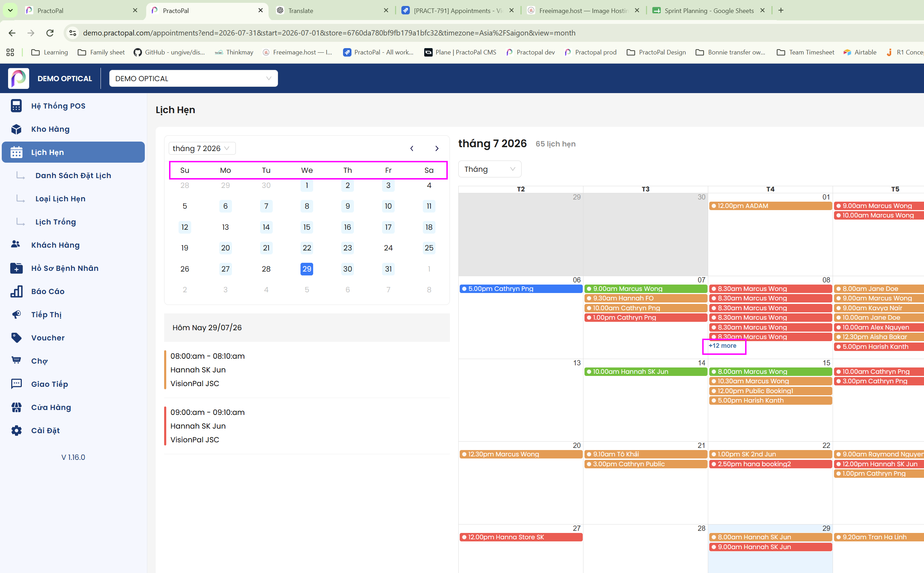
Task: Open Loại Lịch Hẹn submenu
Action: tap(60, 198)
